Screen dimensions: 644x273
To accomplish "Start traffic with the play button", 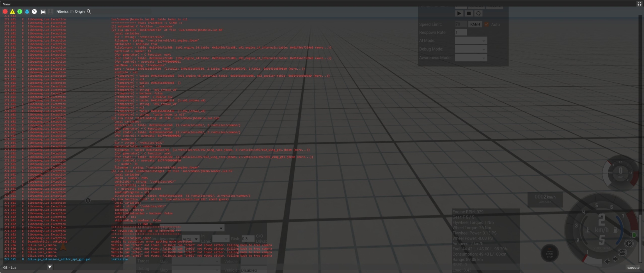I will (x=459, y=13).
